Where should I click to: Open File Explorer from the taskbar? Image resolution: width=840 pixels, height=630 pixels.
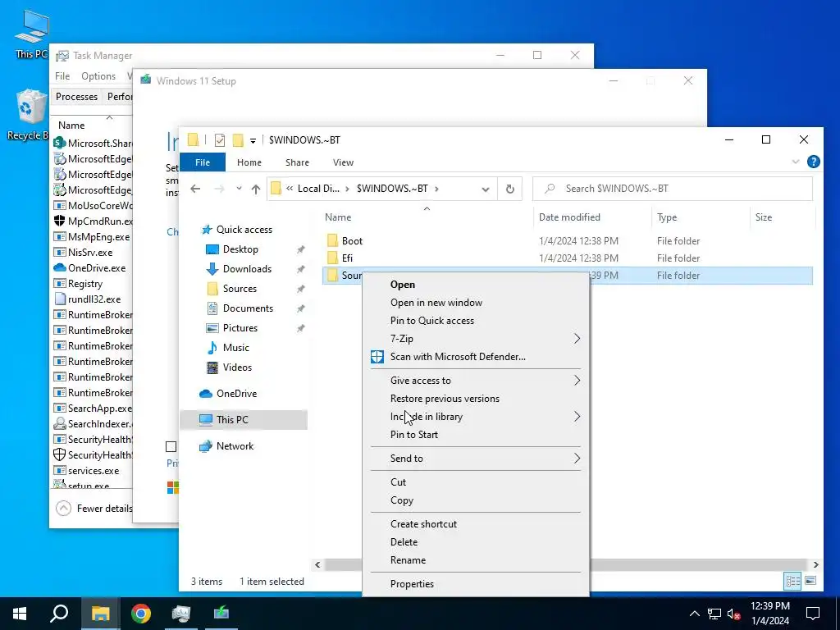coord(100,614)
